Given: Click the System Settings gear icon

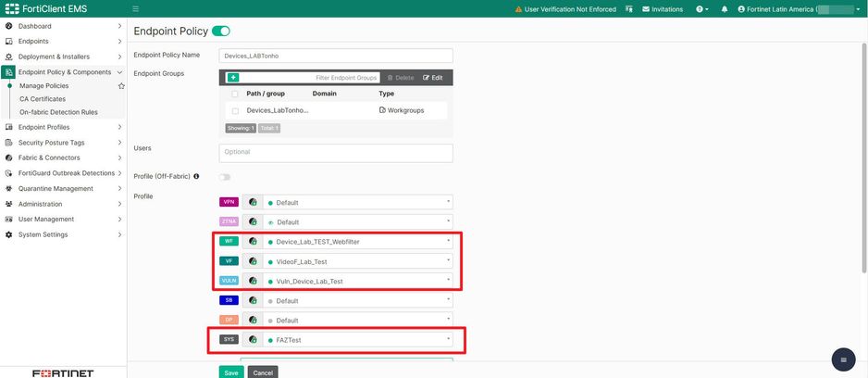Looking at the screenshot, I should point(8,234).
